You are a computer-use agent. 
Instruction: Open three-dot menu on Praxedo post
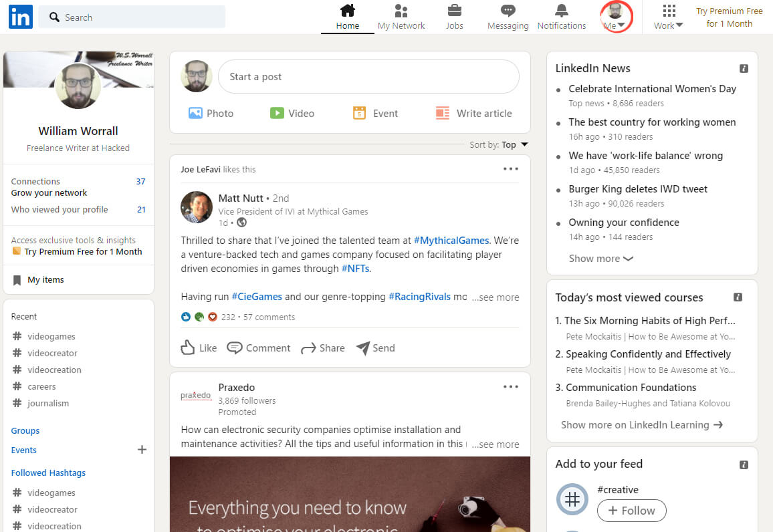coord(511,387)
